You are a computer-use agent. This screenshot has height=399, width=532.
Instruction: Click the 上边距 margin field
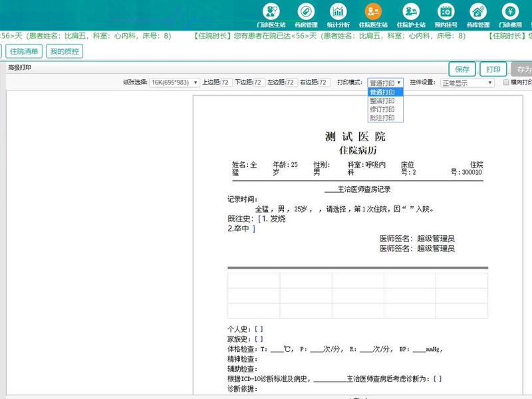point(227,82)
